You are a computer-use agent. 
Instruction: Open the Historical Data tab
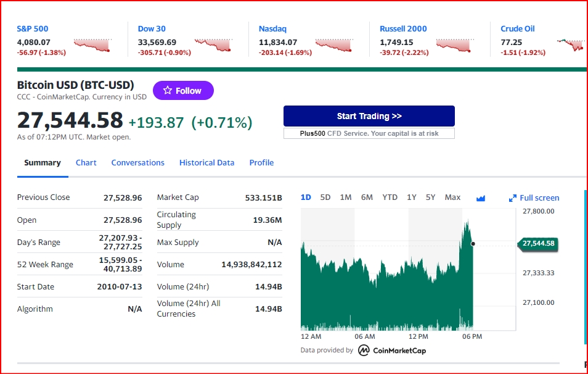[x=206, y=163]
